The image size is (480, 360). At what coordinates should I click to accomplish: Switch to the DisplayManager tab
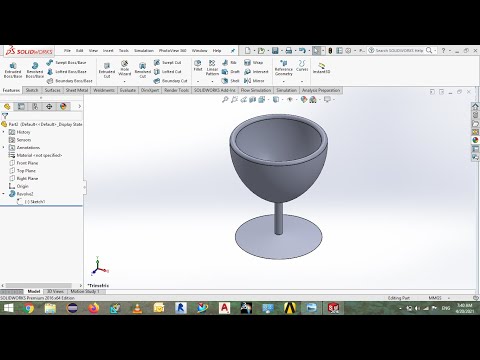[x=63, y=107]
